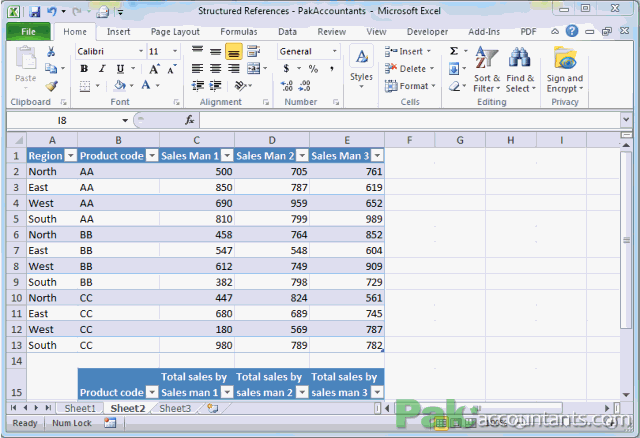Click the Paste clipboard icon
The image size is (640, 438).
(26, 60)
